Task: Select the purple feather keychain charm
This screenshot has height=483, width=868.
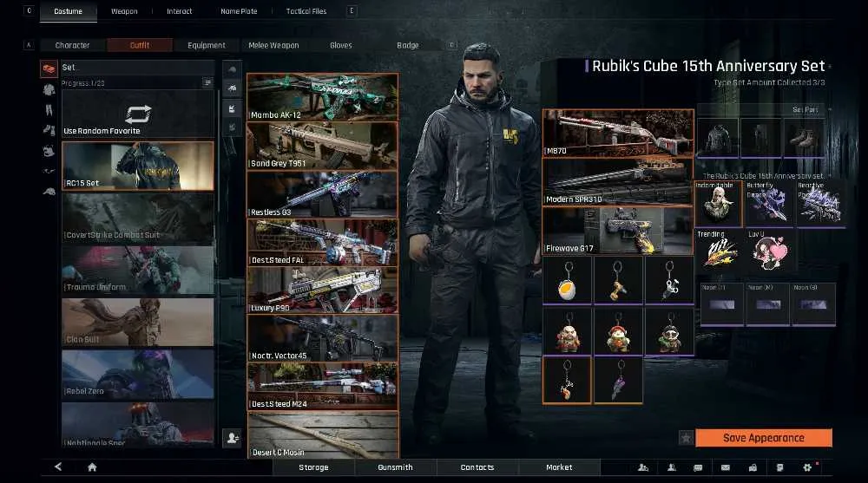Action: [618, 380]
